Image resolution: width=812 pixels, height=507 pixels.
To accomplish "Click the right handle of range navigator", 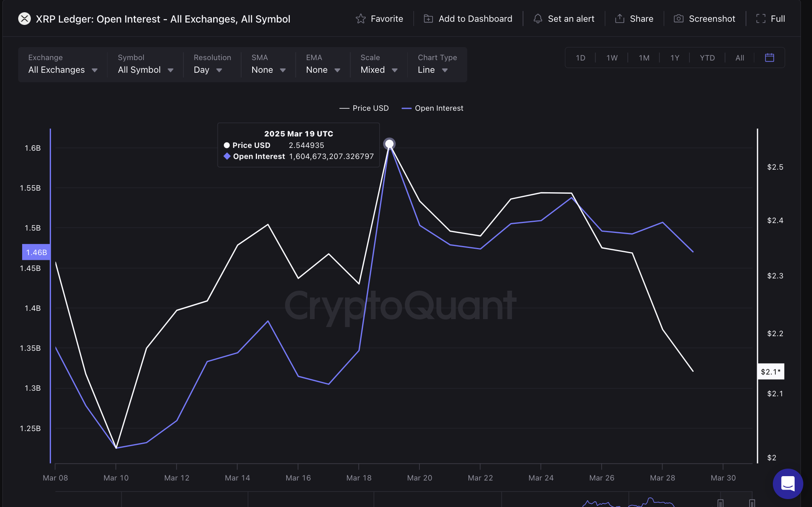I will point(752,503).
